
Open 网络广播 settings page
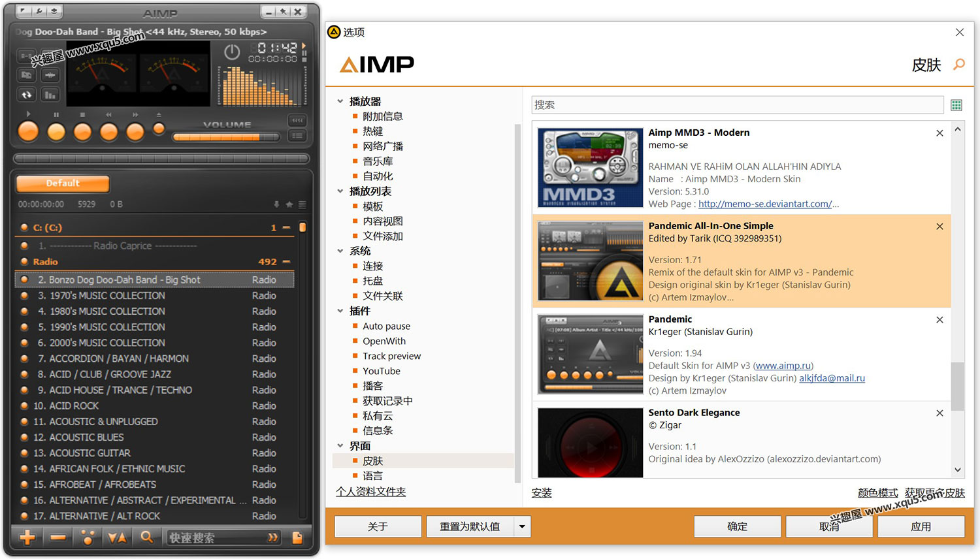pyautogui.click(x=383, y=146)
